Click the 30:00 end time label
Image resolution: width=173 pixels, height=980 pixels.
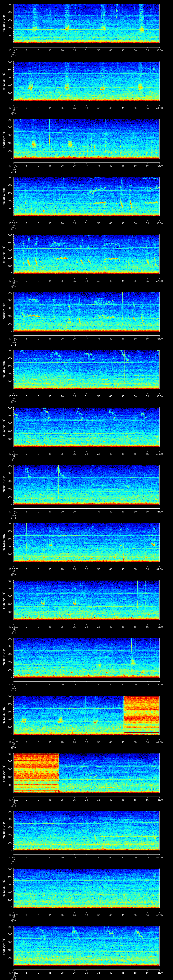tap(159, 50)
